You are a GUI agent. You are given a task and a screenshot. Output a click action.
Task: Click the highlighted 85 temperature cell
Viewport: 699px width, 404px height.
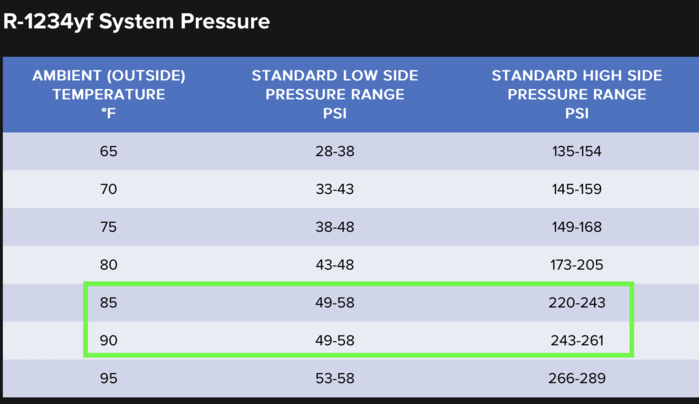(x=109, y=303)
